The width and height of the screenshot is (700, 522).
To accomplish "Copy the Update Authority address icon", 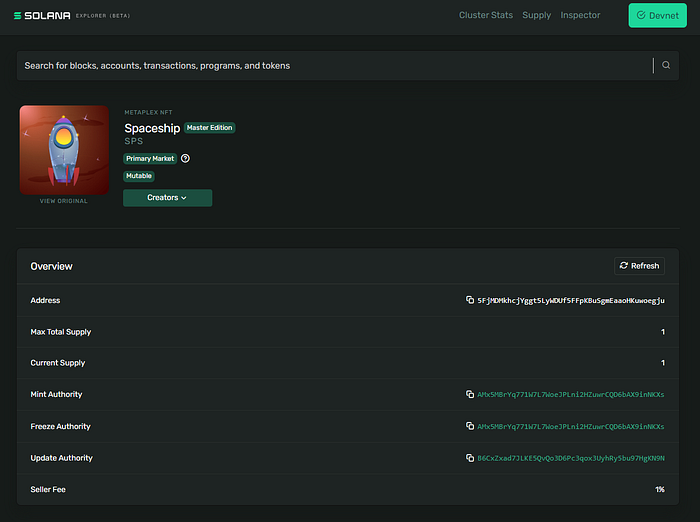I will 470,458.
